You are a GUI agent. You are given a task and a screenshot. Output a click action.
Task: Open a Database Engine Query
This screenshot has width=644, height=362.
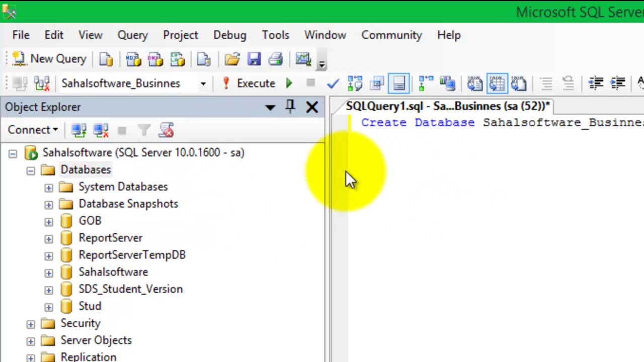click(106, 59)
